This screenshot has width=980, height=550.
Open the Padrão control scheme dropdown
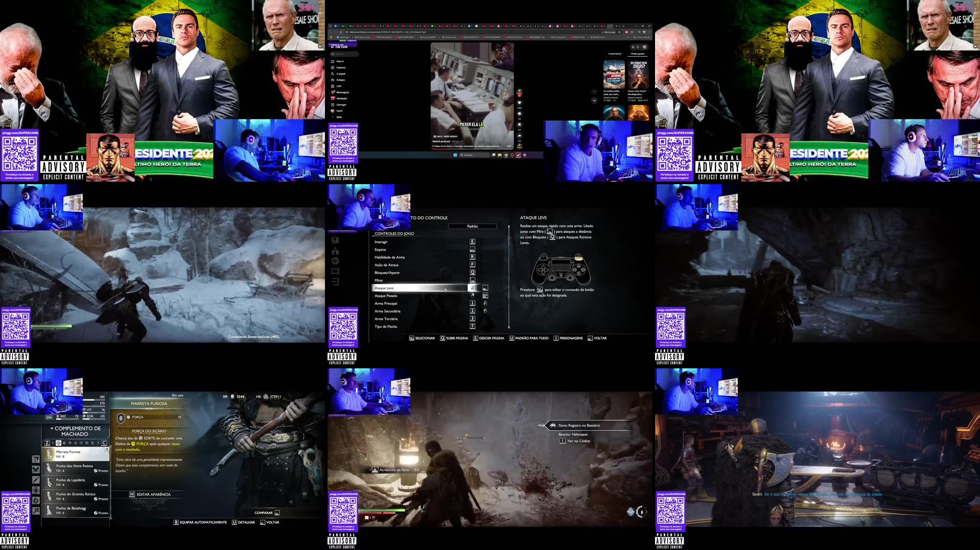(x=473, y=226)
